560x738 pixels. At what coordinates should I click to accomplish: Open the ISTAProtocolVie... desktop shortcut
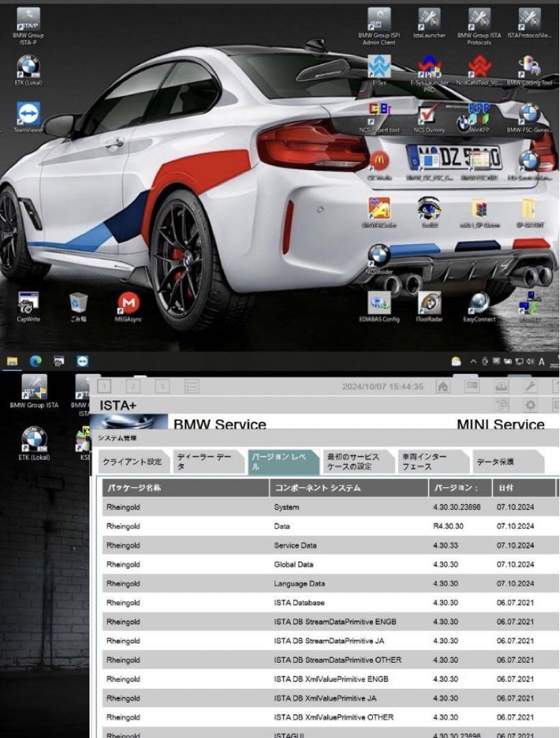pyautogui.click(x=529, y=23)
